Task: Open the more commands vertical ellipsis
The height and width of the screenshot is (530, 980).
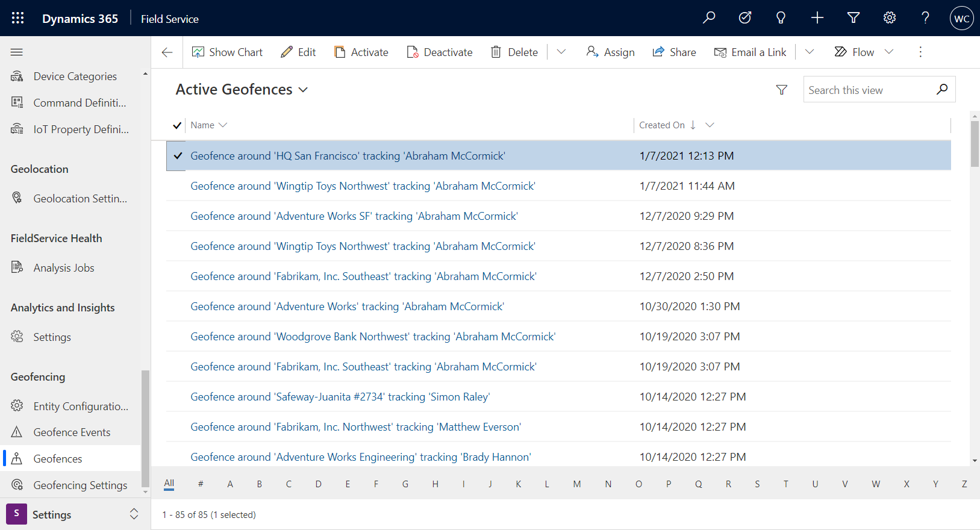Action: click(x=920, y=52)
